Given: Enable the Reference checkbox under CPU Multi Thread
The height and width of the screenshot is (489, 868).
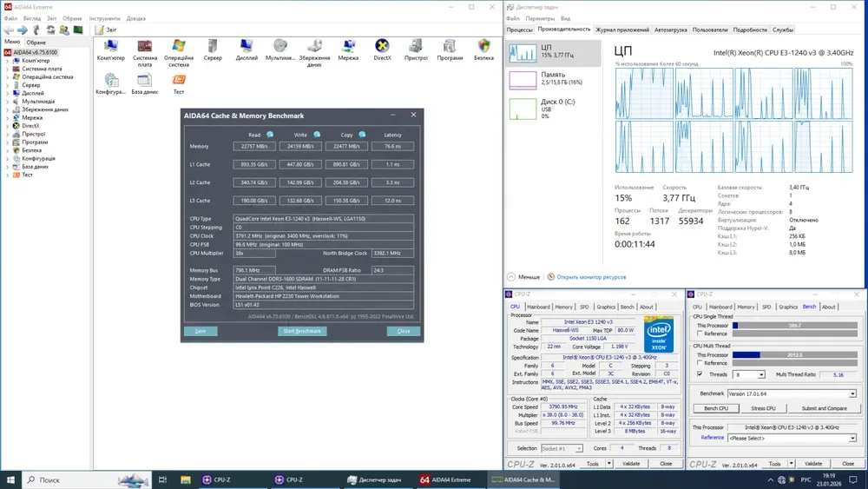Looking at the screenshot, I should [x=700, y=364].
